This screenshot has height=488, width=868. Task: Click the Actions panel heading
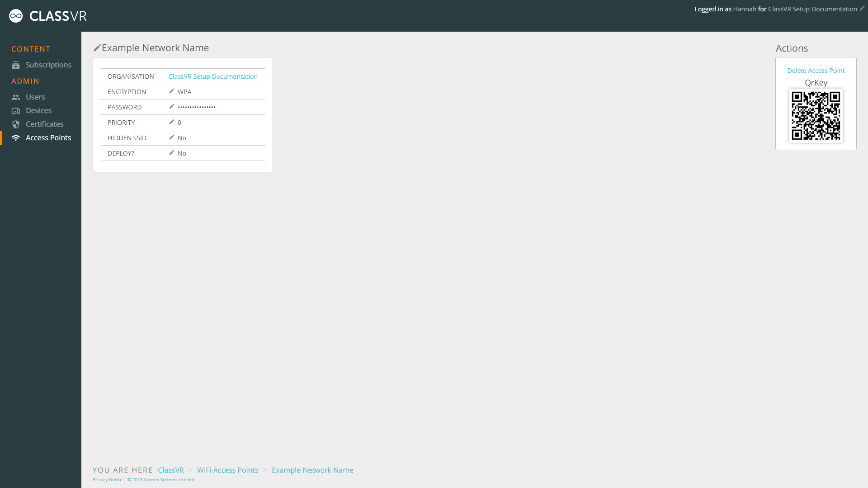[x=792, y=48]
